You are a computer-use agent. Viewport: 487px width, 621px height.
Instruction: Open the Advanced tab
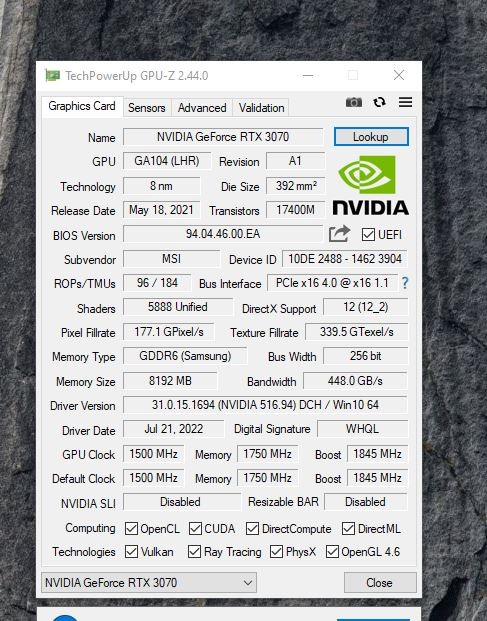tap(202, 108)
